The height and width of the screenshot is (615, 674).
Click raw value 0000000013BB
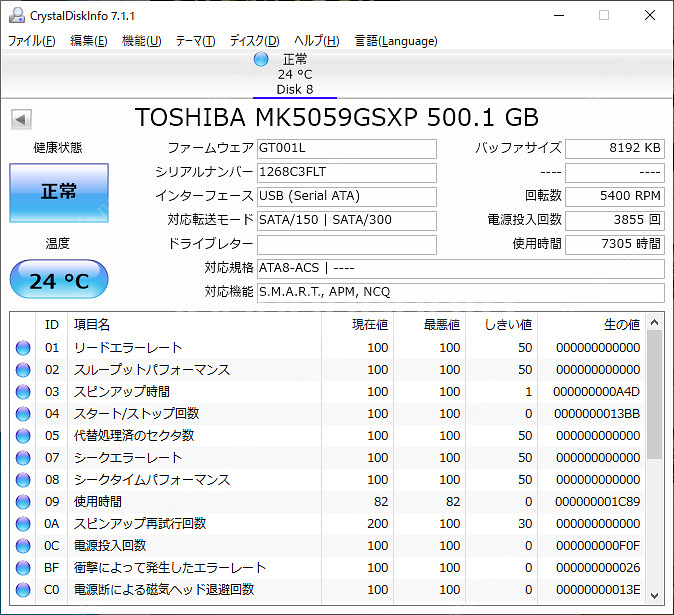(597, 413)
